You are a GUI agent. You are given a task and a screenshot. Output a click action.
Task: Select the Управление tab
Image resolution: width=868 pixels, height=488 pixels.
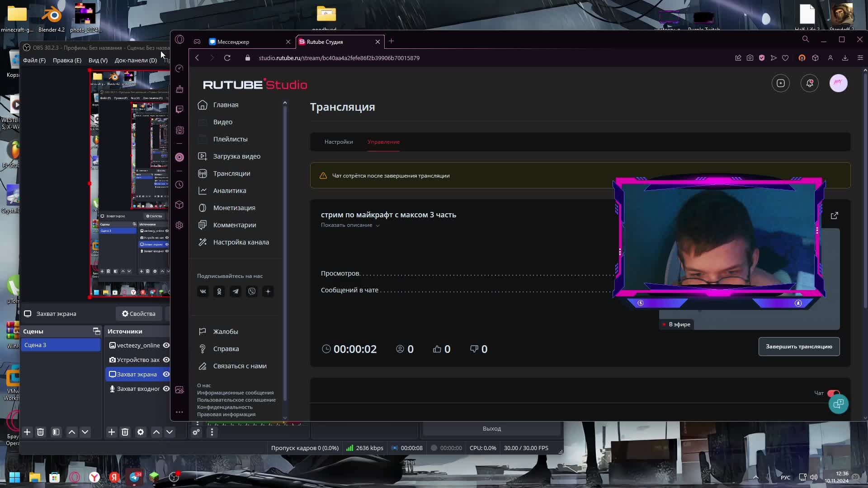click(x=383, y=142)
